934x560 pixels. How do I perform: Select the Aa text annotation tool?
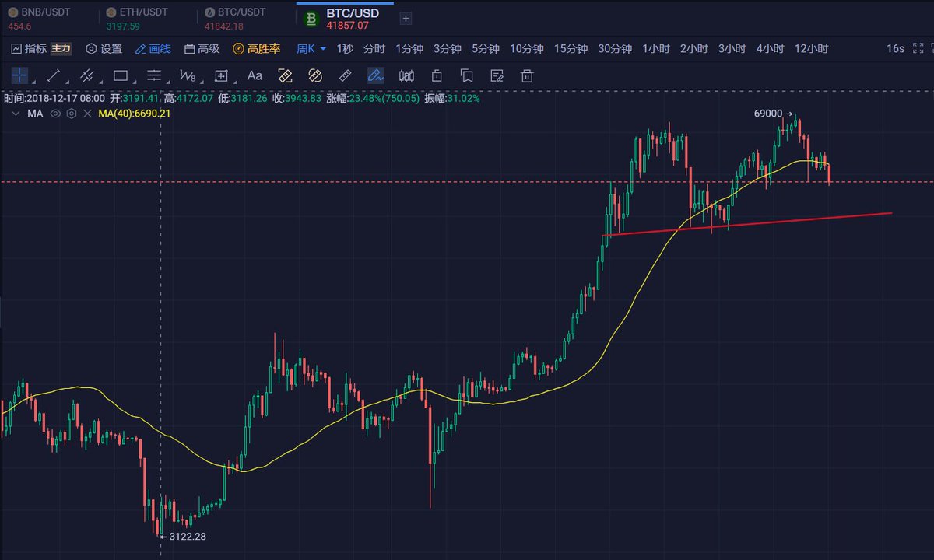point(255,75)
